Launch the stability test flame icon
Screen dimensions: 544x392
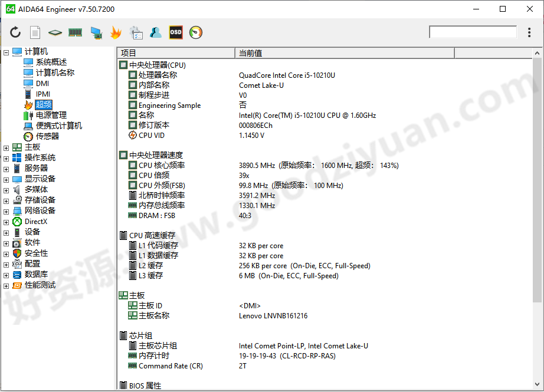pos(116,32)
